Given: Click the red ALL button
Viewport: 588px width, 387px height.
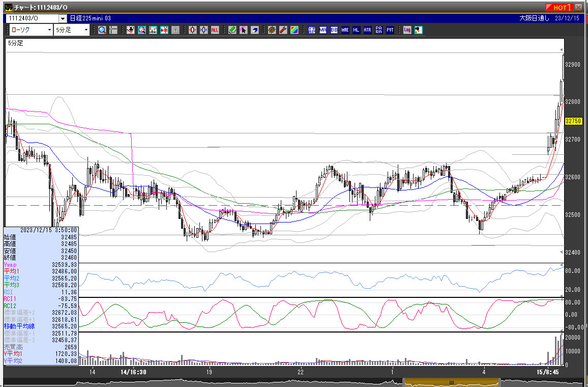Looking at the screenshot, I should point(215,30).
